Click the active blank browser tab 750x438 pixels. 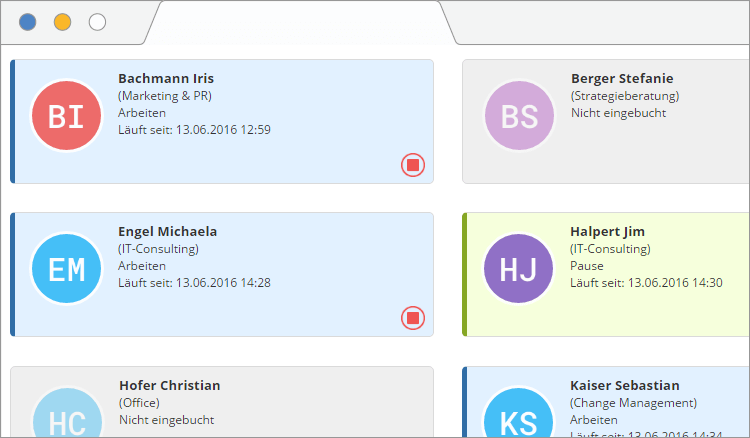coord(300,22)
